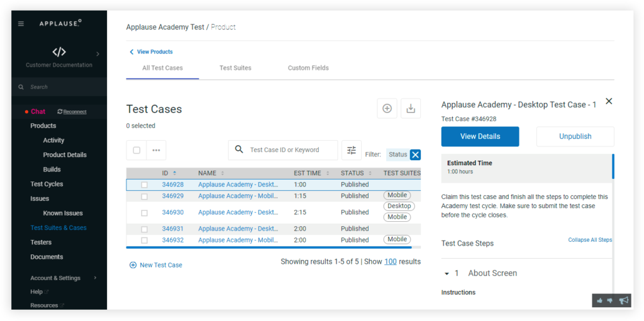Check the box for test case 346932
Image resolution: width=644 pixels, height=321 pixels.
click(144, 241)
